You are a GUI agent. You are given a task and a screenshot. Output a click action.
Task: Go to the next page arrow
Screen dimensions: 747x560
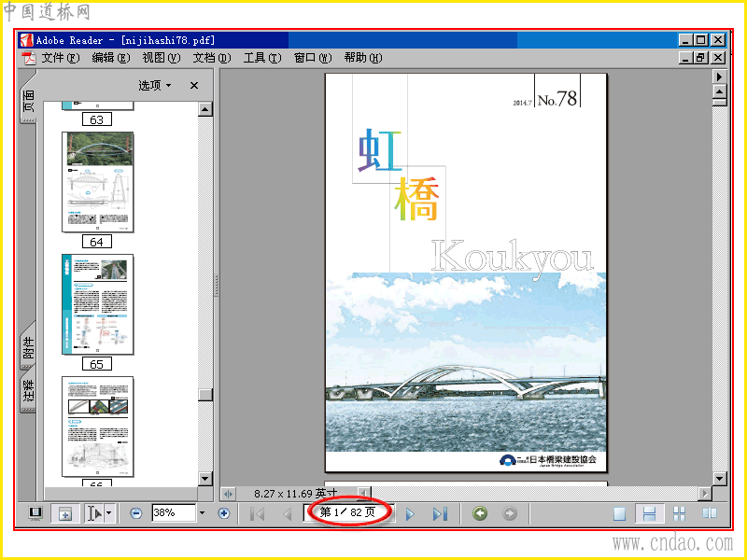410,514
